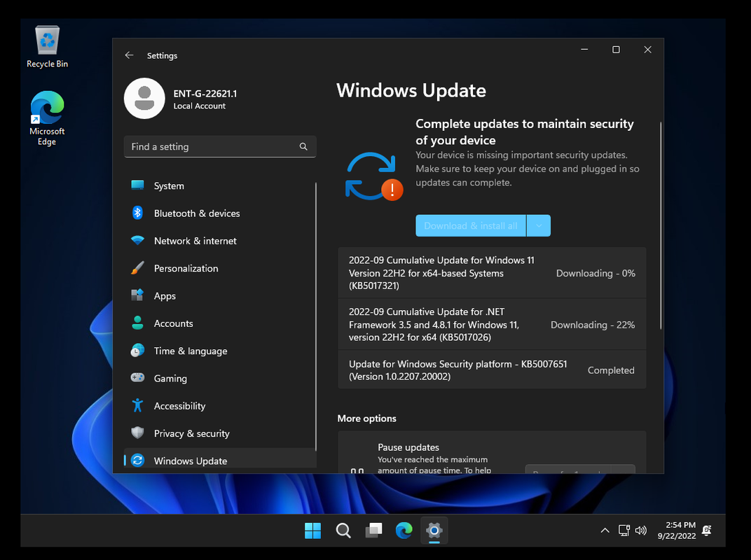
Task: Open the System settings icon
Action: tap(137, 185)
